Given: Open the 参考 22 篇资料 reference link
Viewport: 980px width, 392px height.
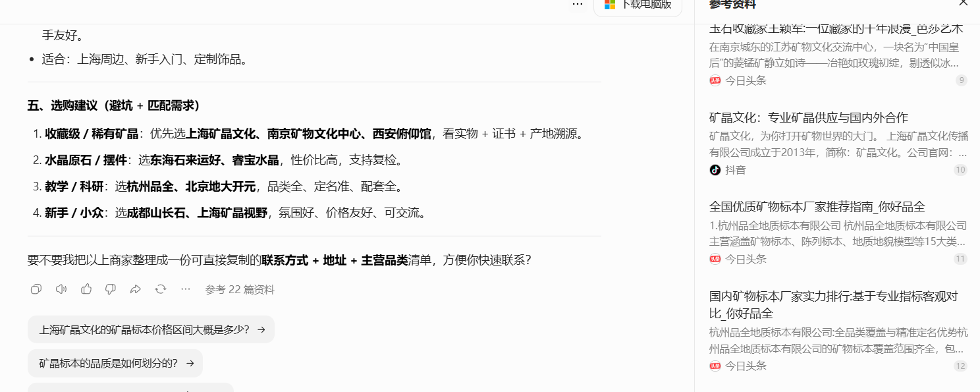Looking at the screenshot, I should [x=240, y=290].
